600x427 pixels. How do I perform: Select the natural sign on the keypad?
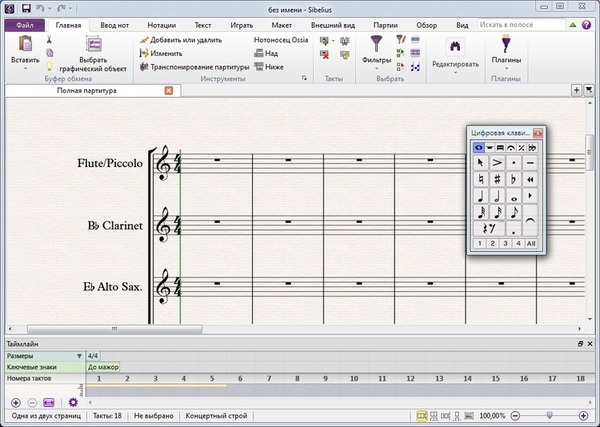(481, 180)
